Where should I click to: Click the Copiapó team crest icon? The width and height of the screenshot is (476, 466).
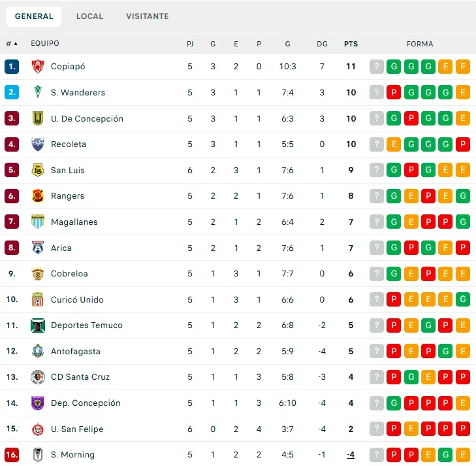coord(38,67)
